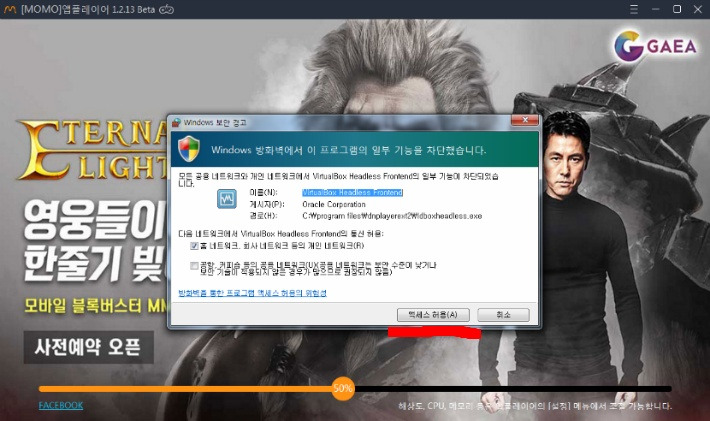This screenshot has height=421, width=710.
Task: Click the Oracle Corporation publisher text
Action: coord(334,204)
